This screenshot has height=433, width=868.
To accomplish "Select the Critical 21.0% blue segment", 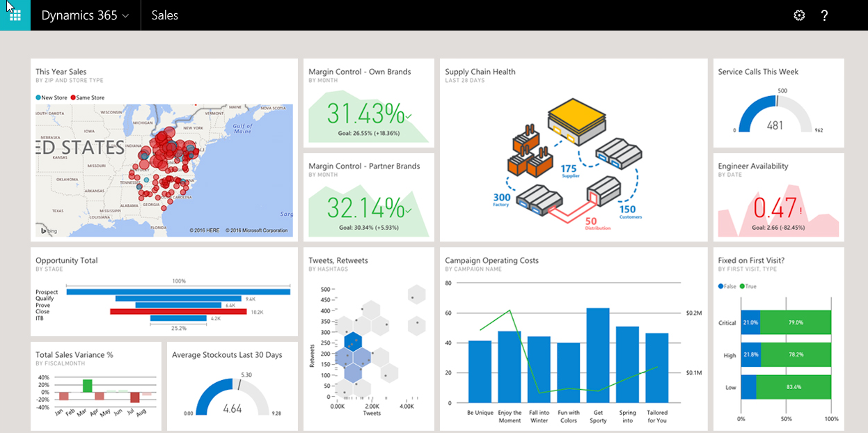I will coord(750,322).
